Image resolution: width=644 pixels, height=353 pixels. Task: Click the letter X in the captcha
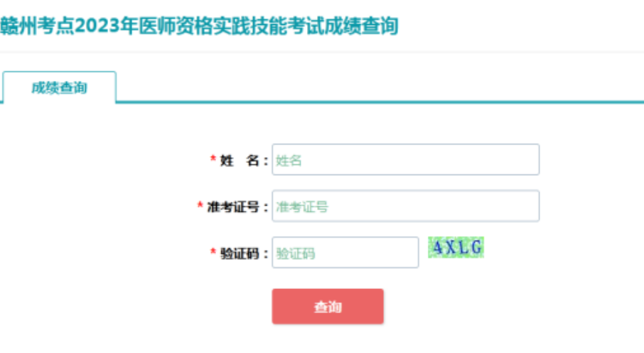pos(451,247)
